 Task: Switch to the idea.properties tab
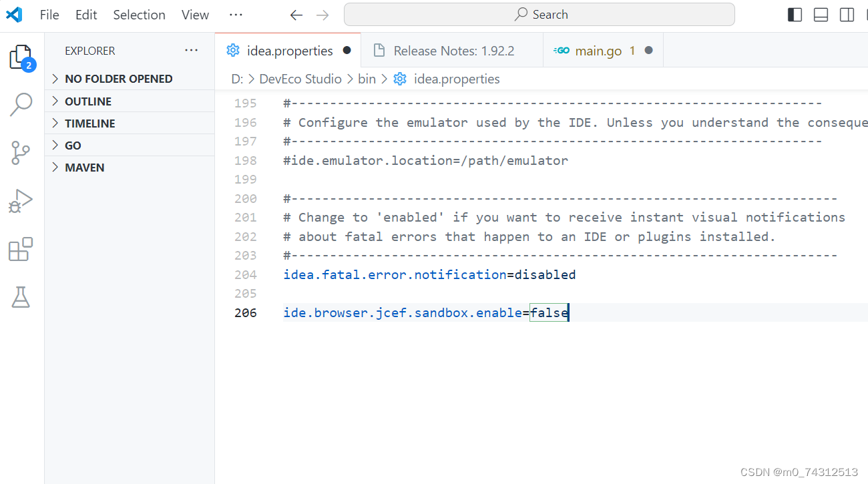(x=288, y=51)
